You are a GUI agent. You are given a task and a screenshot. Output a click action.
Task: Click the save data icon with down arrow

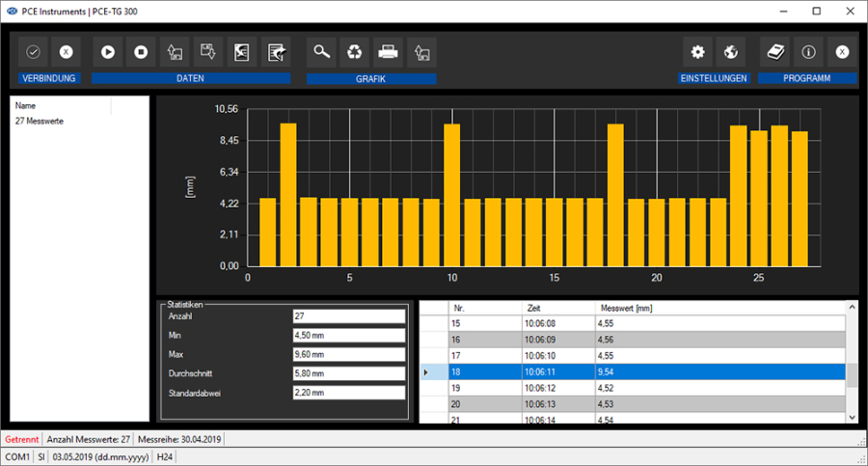click(x=207, y=52)
